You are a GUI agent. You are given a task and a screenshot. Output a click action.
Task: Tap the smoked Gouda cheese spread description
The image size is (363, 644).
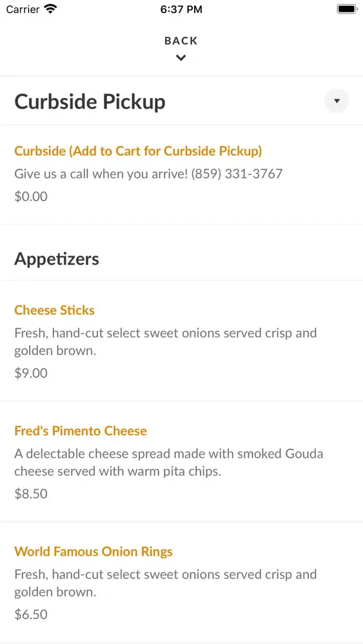coord(168,462)
